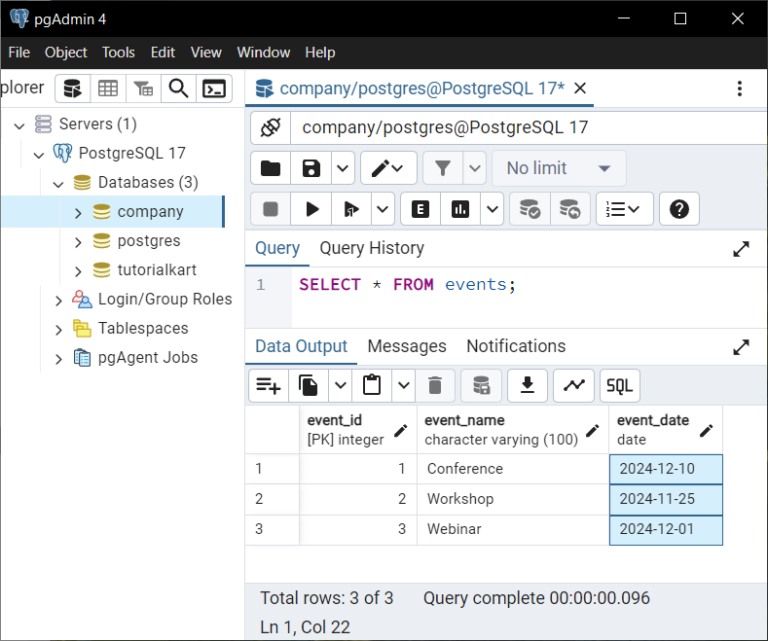Click the Save File floppy icon
Image resolution: width=768 pixels, height=641 pixels.
click(x=311, y=168)
